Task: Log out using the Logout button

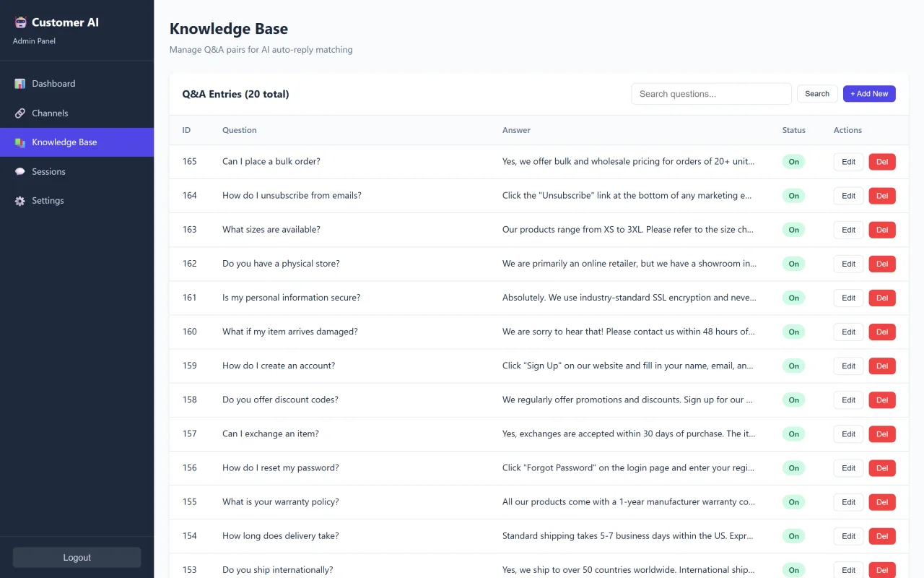Action: coord(77,558)
